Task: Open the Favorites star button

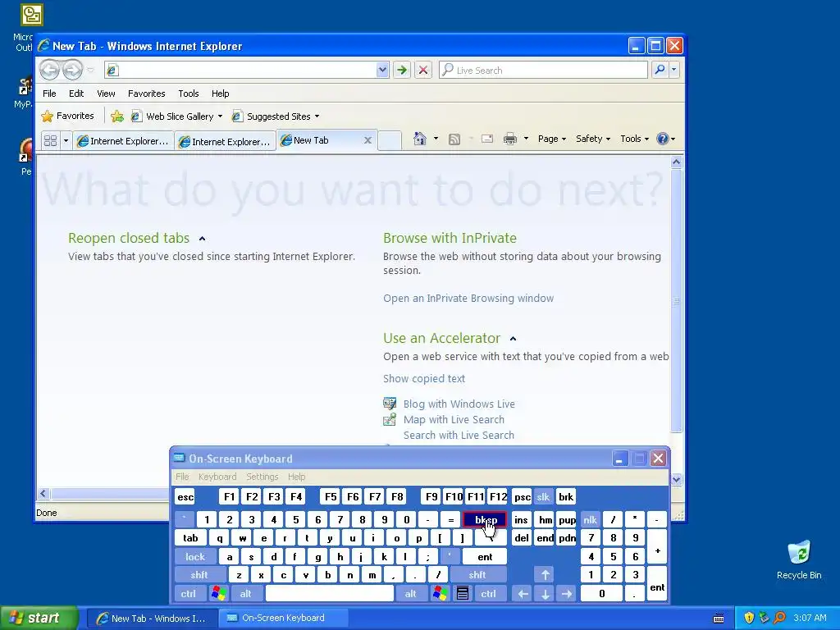Action: (x=67, y=116)
